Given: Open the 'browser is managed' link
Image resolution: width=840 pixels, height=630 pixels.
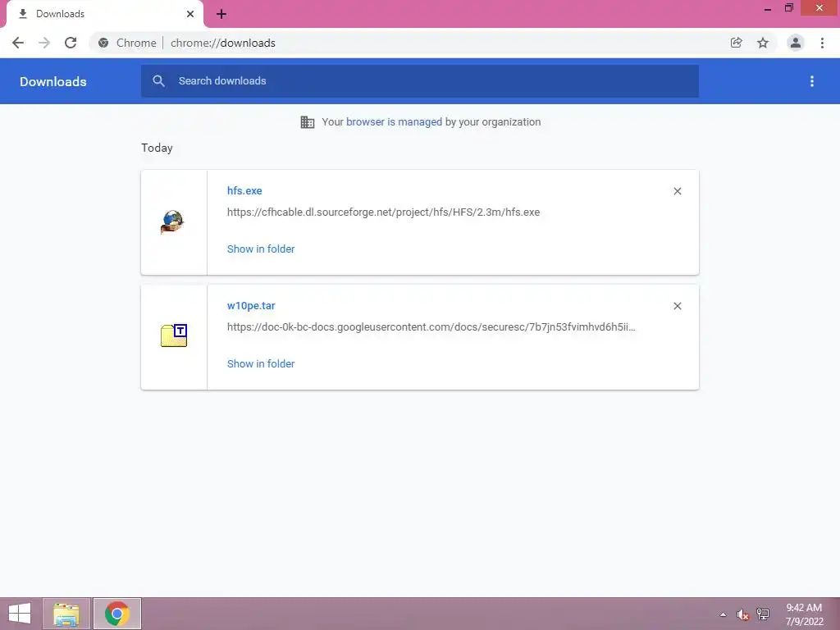Looking at the screenshot, I should coord(394,121).
